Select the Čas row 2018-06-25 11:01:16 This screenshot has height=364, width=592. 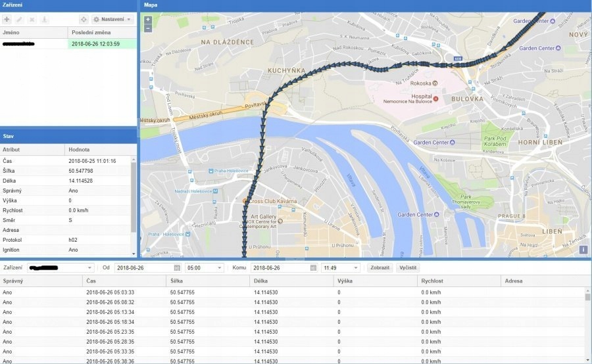coord(65,161)
